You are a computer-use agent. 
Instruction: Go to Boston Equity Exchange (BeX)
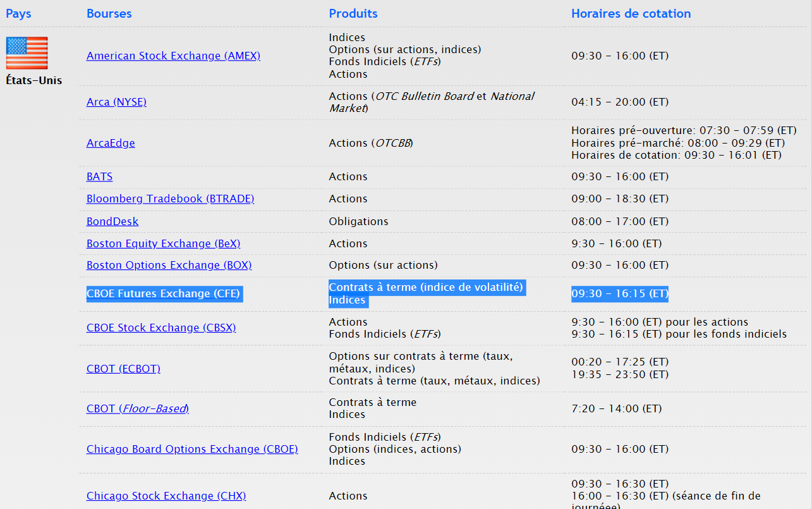click(x=163, y=243)
